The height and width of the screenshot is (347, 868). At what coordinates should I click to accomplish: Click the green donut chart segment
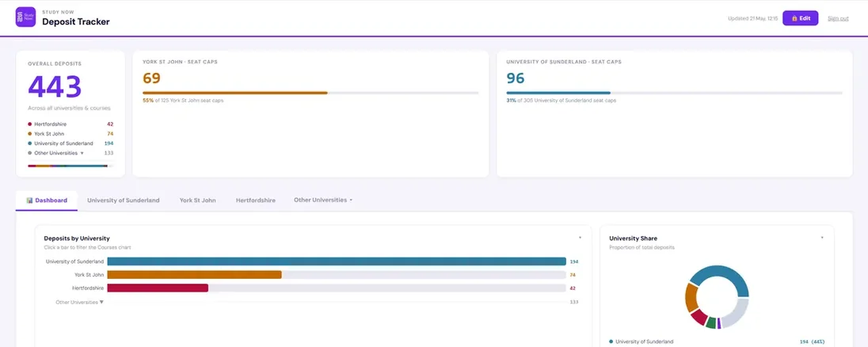coord(711,322)
